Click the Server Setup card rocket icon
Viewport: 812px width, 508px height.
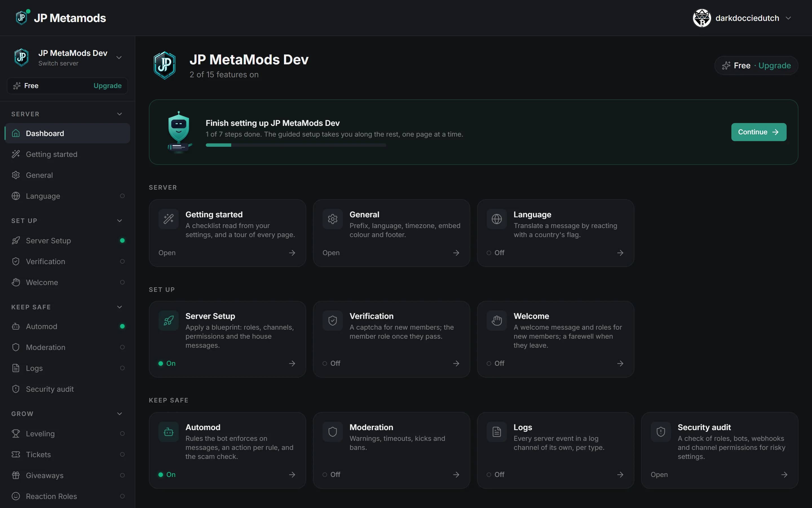pos(168,321)
